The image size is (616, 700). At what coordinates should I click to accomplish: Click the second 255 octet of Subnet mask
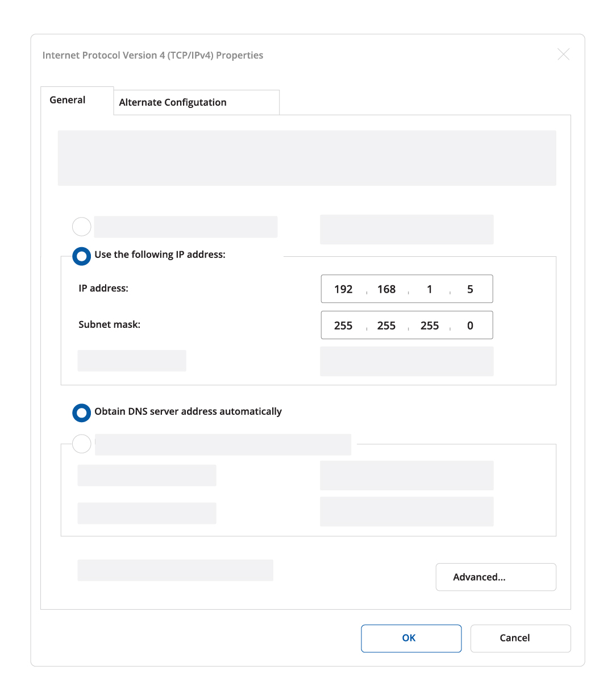[x=386, y=326]
